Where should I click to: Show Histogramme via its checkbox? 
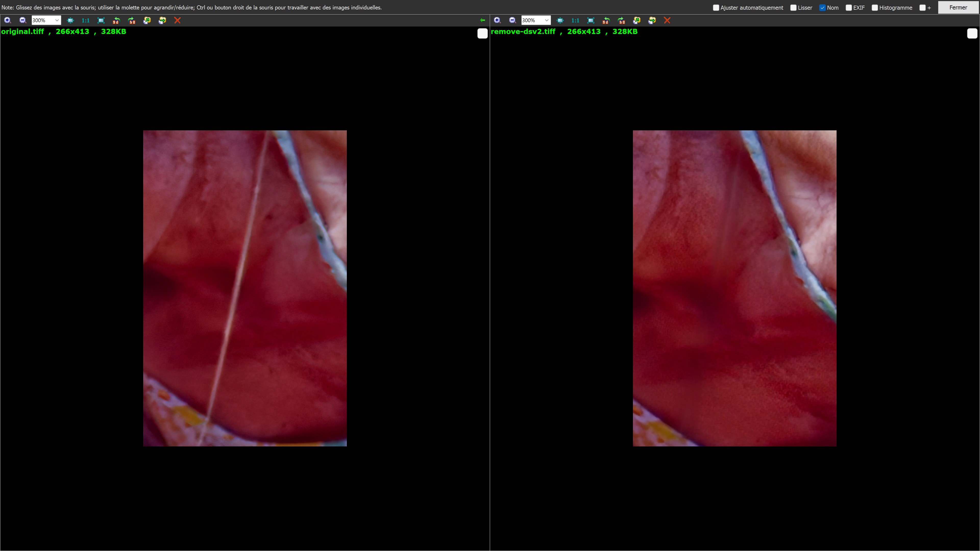[x=875, y=8]
